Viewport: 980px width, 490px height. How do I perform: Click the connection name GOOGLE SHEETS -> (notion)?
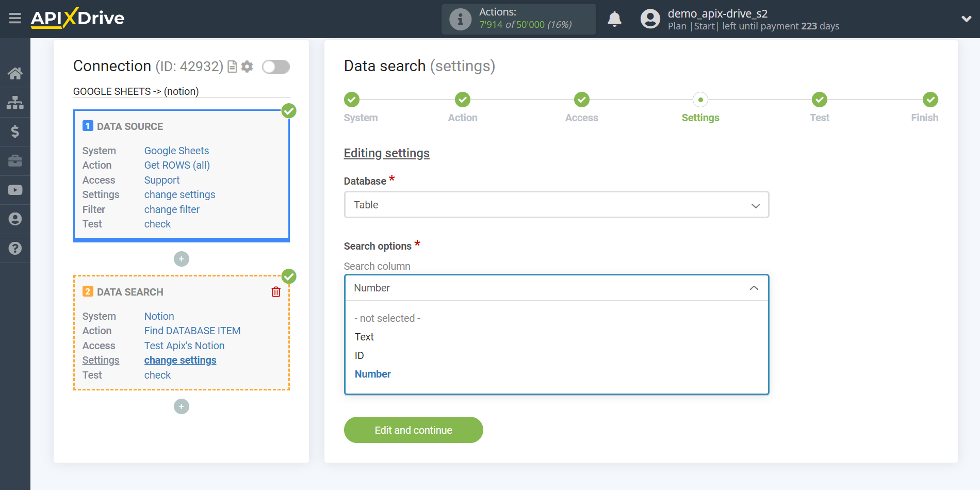pos(136,91)
